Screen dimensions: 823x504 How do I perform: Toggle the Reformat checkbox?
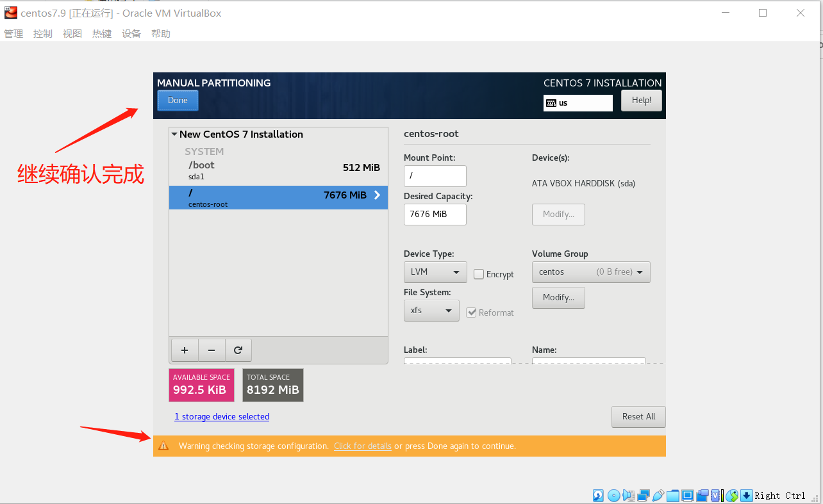pyautogui.click(x=471, y=313)
